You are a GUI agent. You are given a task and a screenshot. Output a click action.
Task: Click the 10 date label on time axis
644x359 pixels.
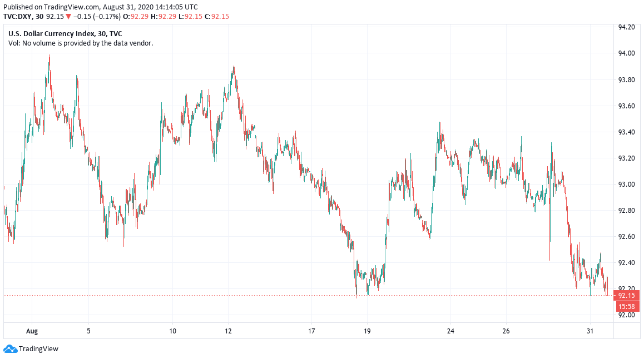tap(172, 331)
